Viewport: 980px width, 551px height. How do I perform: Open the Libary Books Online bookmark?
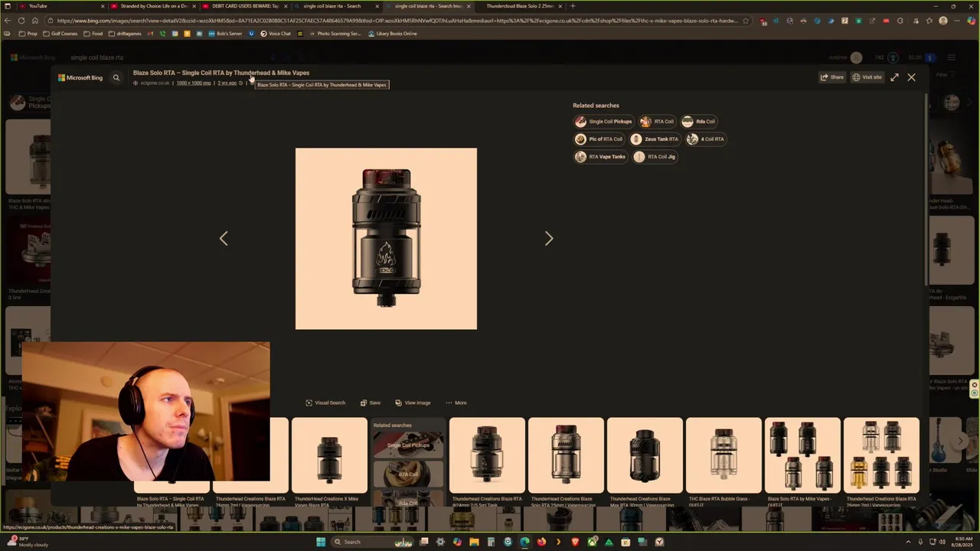point(393,34)
